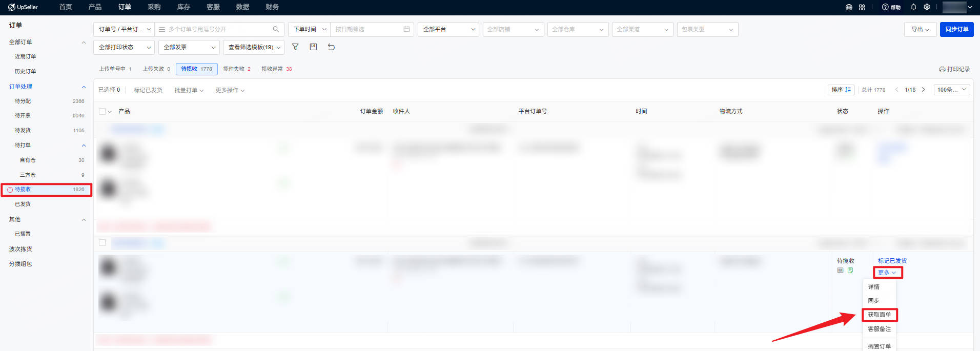Image resolution: width=980 pixels, height=351 pixels.
Task: Open the 财务 top menu
Action: pyautogui.click(x=272, y=7)
